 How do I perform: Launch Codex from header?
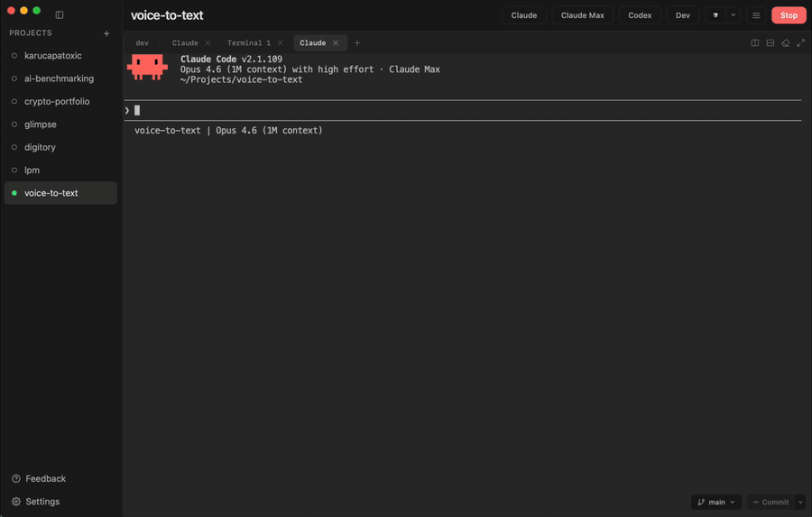point(640,15)
